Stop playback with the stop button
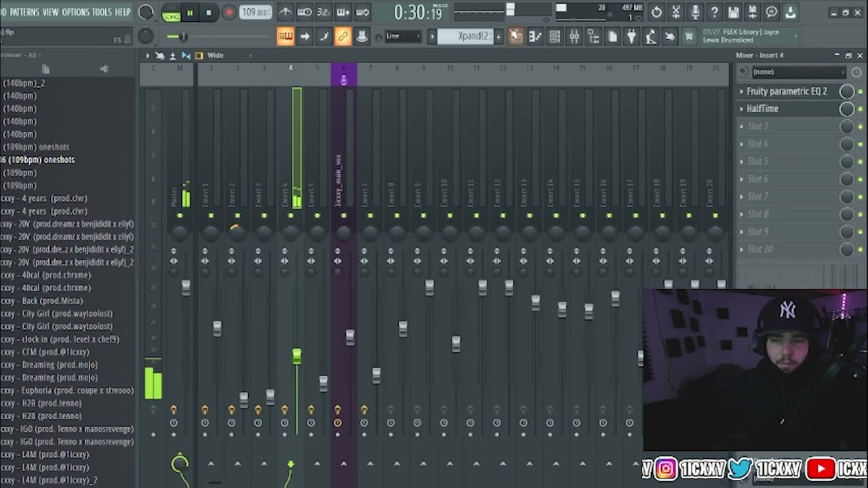 click(209, 12)
